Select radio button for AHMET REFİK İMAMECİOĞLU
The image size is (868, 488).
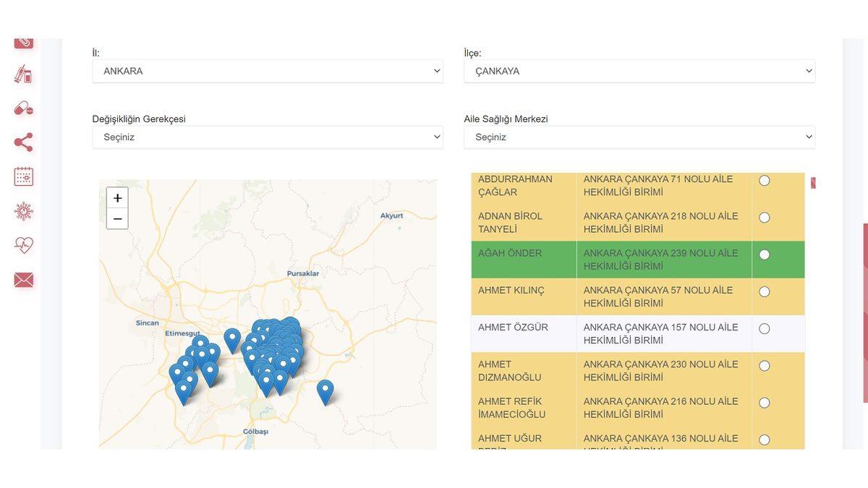pyautogui.click(x=764, y=403)
